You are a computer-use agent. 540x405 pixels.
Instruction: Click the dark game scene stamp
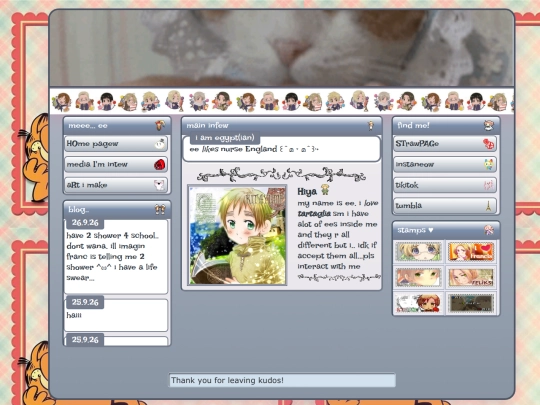[x=471, y=303]
